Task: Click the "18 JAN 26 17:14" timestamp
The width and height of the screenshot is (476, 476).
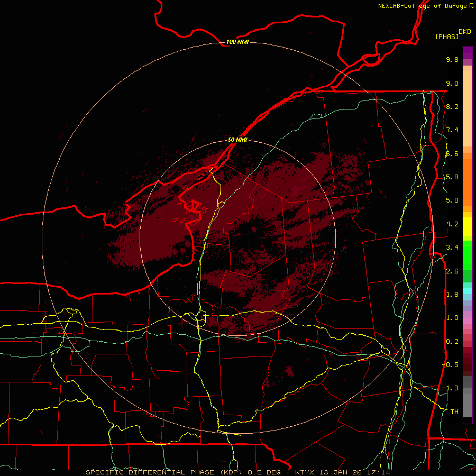Action: point(354,472)
